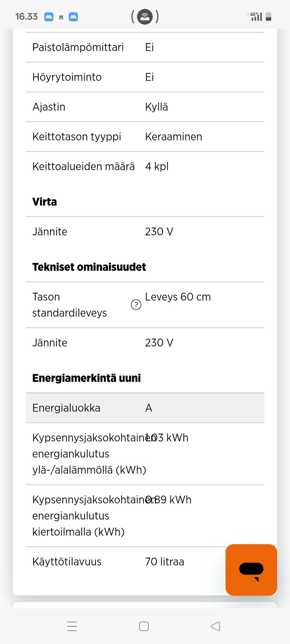
Task: Tap the Leveys 60 cm value
Action: point(178,297)
